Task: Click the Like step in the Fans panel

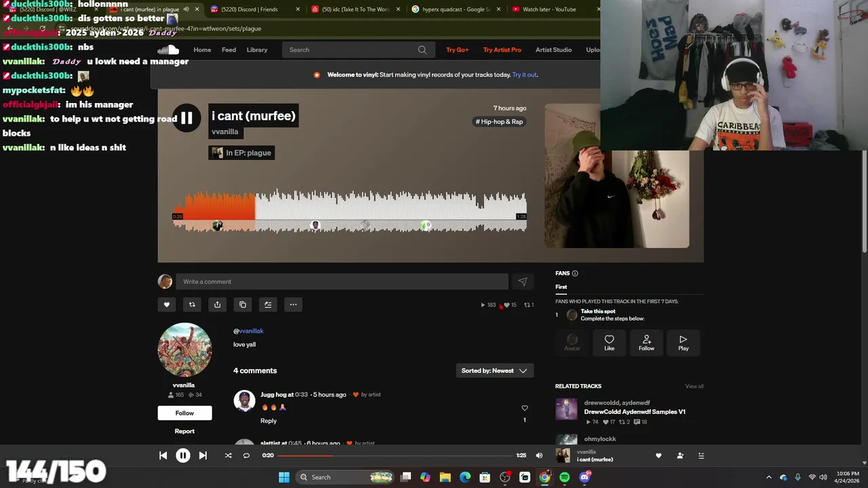Action: [609, 343]
